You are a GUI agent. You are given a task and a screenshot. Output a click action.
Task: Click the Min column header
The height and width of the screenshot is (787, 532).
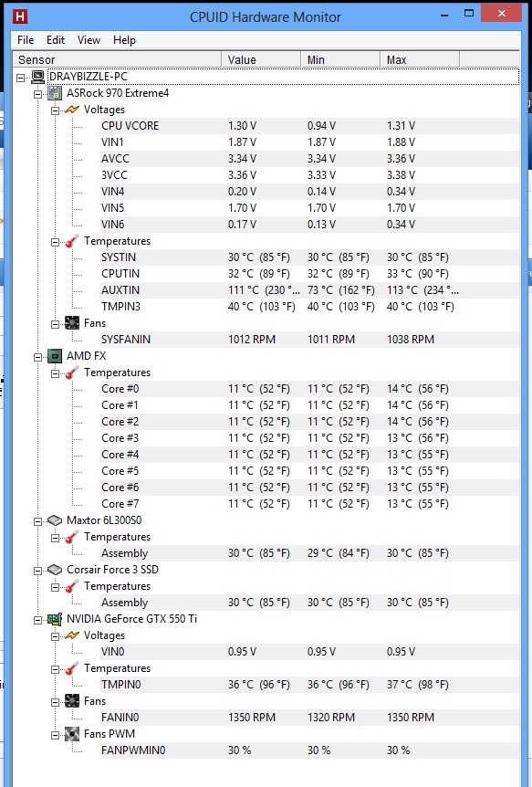(340, 59)
